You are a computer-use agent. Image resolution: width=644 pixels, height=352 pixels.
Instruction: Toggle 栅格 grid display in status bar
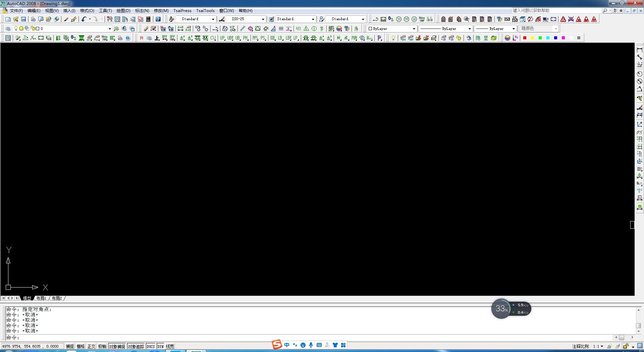(81, 346)
